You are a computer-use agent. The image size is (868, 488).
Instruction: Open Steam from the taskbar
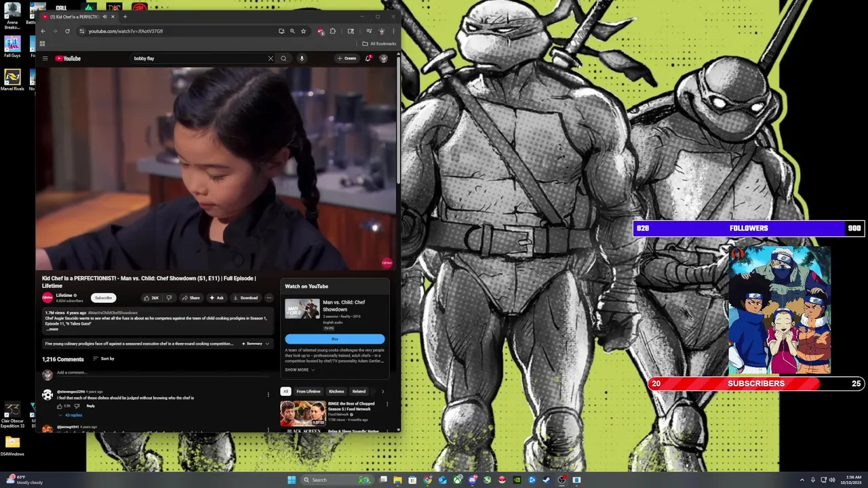[x=547, y=480]
